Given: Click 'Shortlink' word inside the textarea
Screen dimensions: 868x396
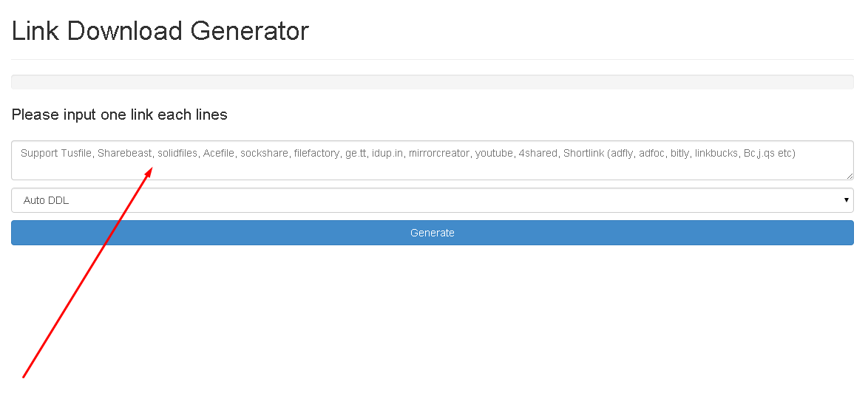Looking at the screenshot, I should pos(583,154).
